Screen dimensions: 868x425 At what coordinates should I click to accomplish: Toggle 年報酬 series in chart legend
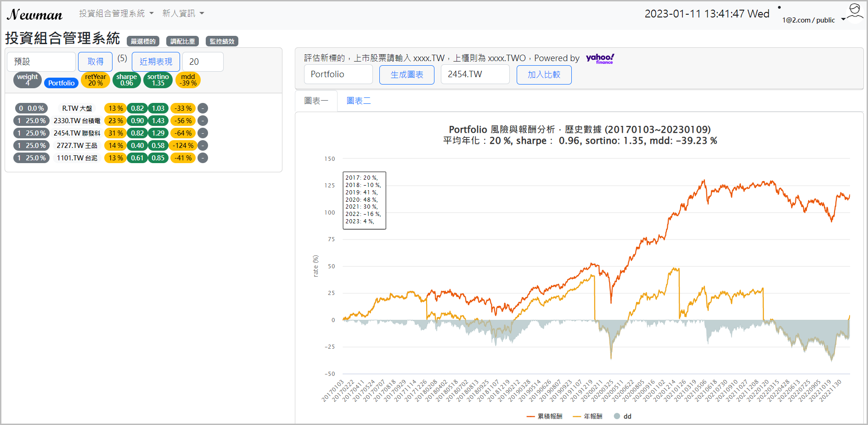click(x=588, y=416)
